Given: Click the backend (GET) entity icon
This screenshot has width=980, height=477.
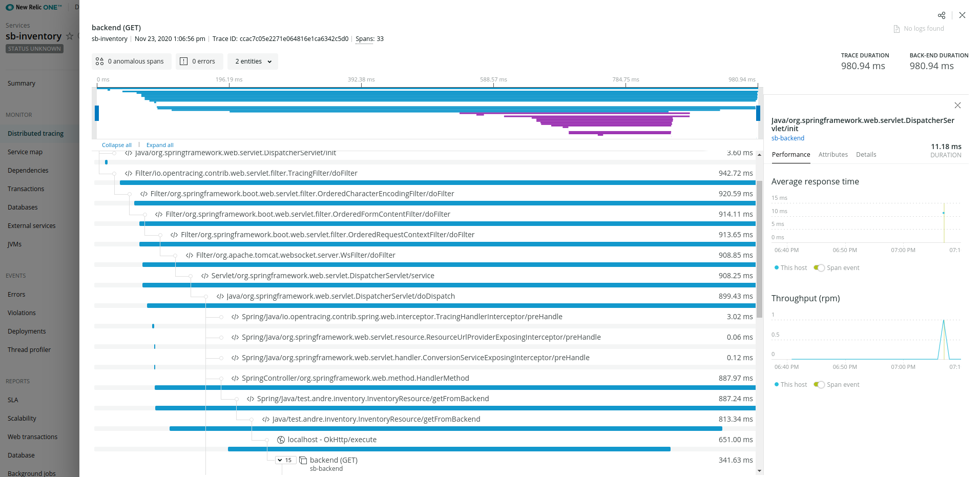Looking at the screenshot, I should (x=303, y=461).
